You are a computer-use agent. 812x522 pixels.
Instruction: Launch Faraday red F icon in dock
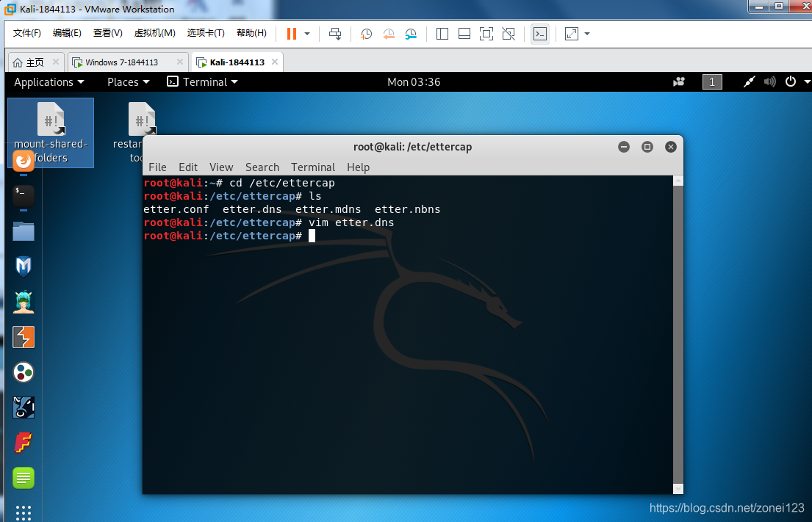click(x=24, y=442)
